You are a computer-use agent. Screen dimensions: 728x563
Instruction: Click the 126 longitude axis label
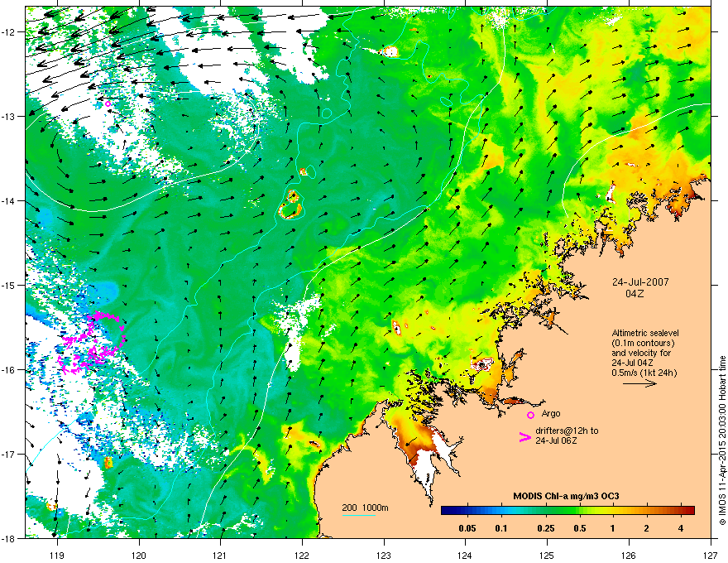point(629,555)
